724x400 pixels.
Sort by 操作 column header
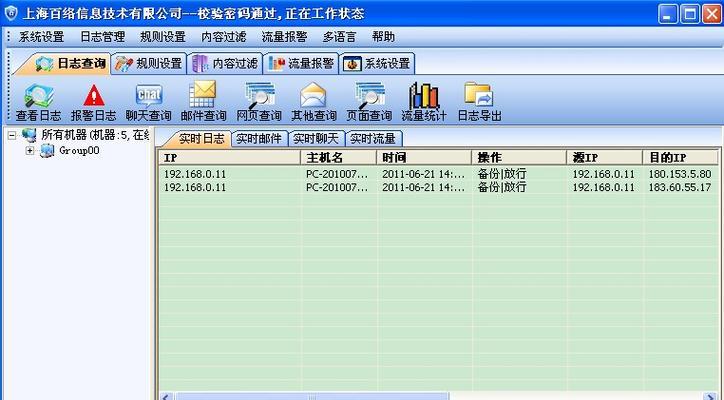click(519, 158)
